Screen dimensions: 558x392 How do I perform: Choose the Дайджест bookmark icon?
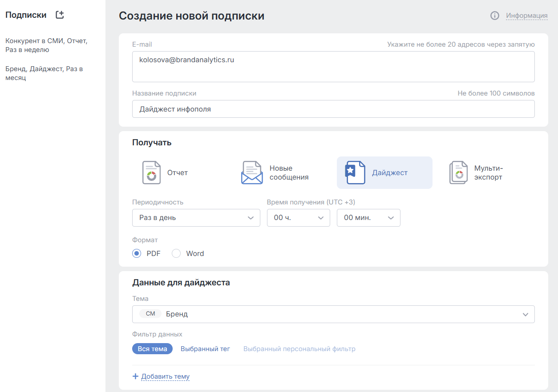tap(355, 172)
